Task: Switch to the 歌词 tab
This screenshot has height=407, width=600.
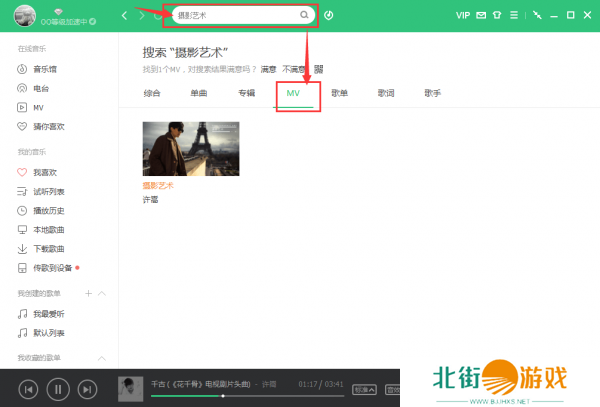Action: click(386, 93)
